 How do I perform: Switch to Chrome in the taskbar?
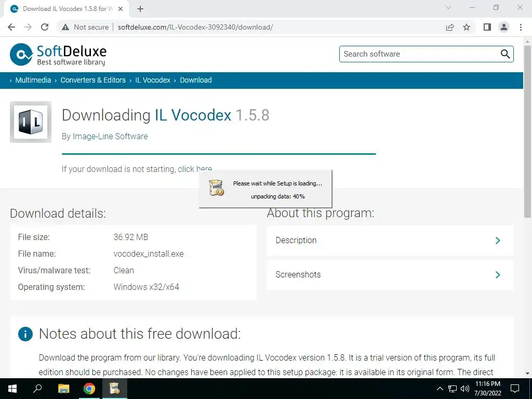[89, 389]
